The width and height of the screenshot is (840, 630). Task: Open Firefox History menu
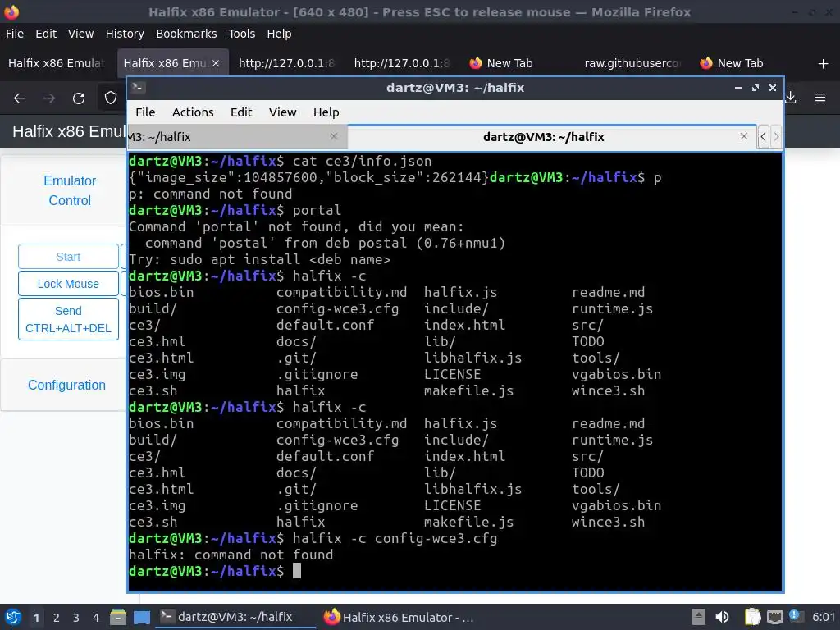tap(125, 34)
